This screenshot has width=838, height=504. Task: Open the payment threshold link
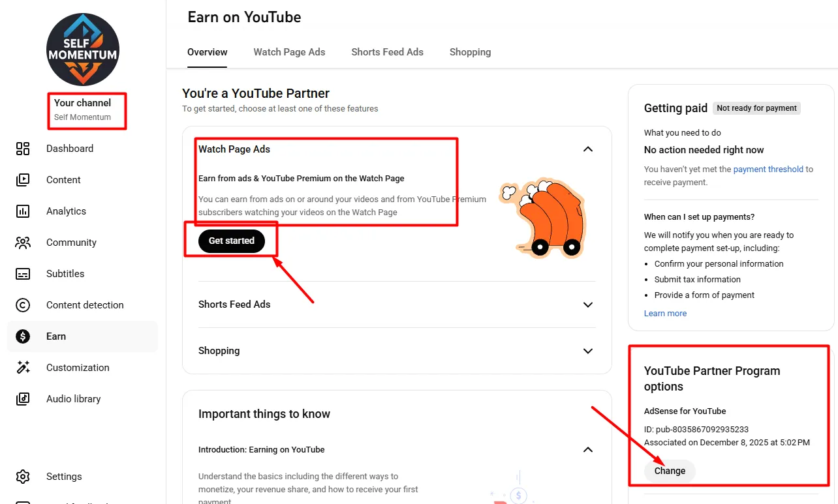point(768,170)
